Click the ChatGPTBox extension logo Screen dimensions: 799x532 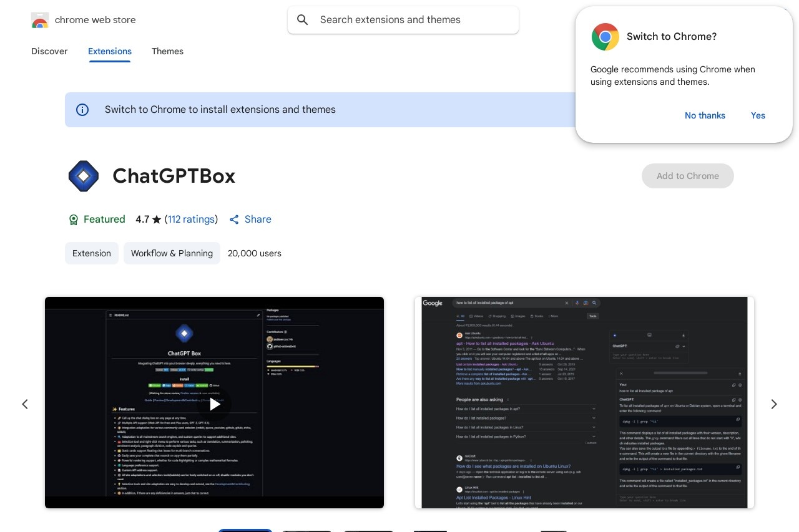point(84,176)
